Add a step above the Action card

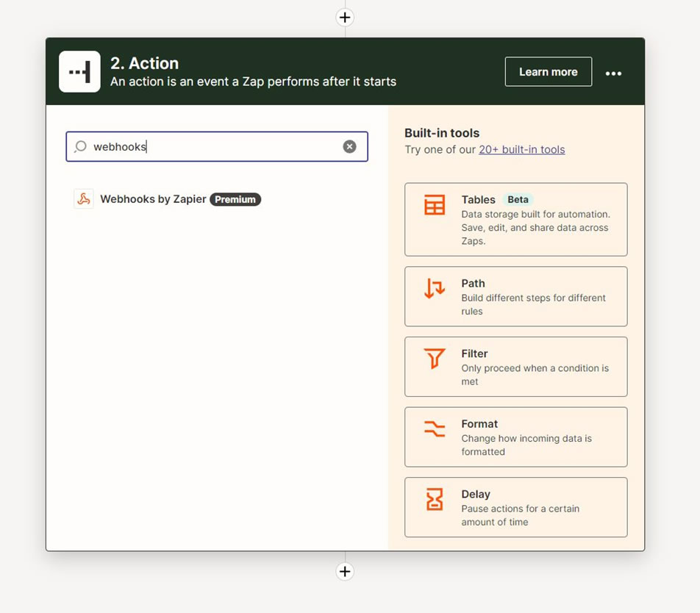pos(345,18)
